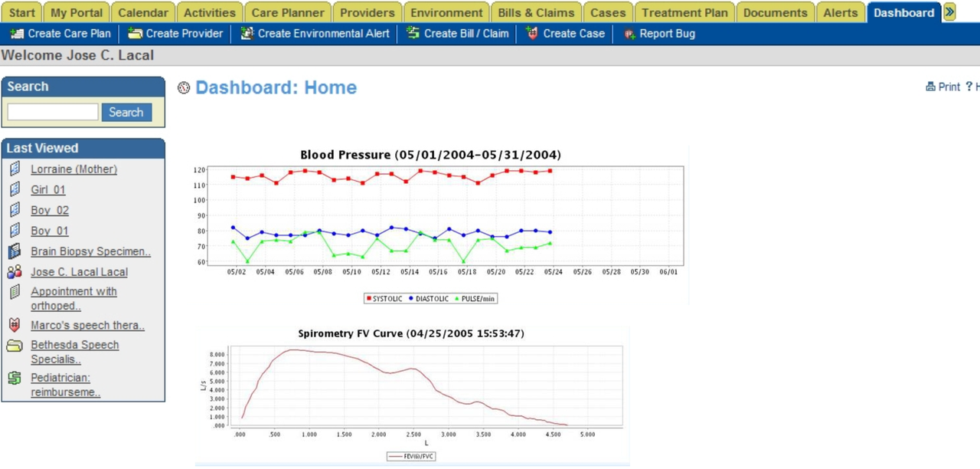Click the Create Provider icon
The height and width of the screenshot is (469, 980).
(136, 34)
